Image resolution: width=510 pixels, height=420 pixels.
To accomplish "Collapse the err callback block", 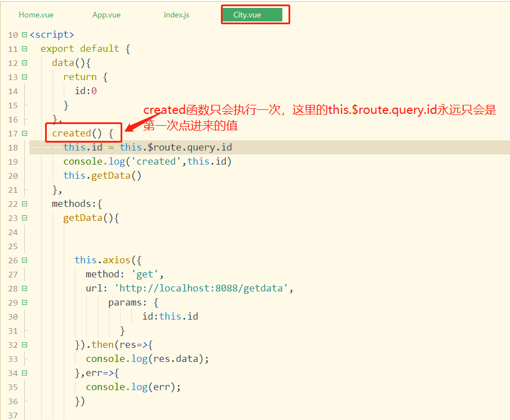I will 24,373.
